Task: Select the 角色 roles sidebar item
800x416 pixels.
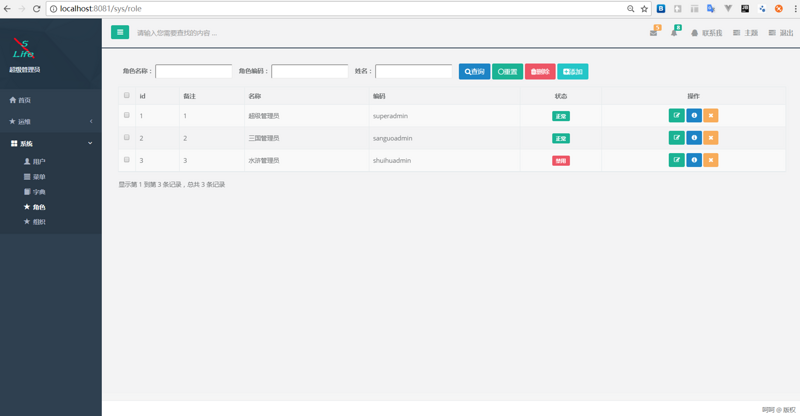Action: pos(35,207)
